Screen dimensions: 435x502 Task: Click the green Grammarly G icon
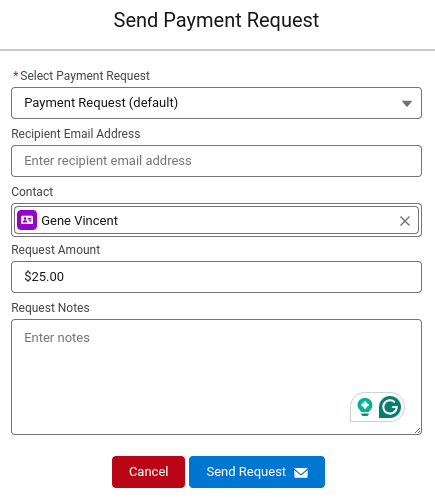click(x=390, y=407)
